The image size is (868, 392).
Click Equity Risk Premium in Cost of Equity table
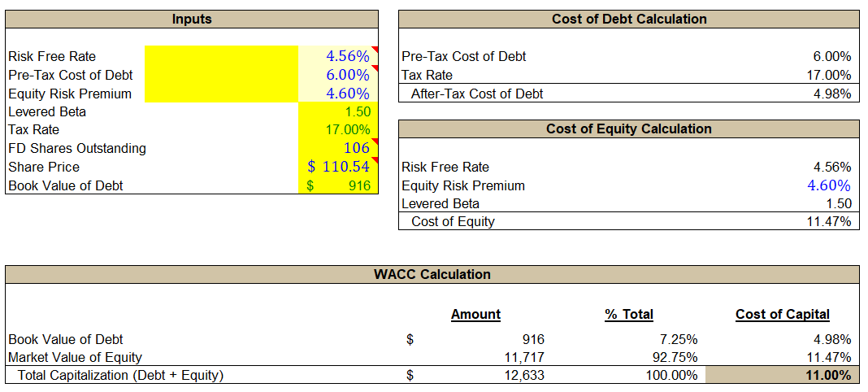463,185
